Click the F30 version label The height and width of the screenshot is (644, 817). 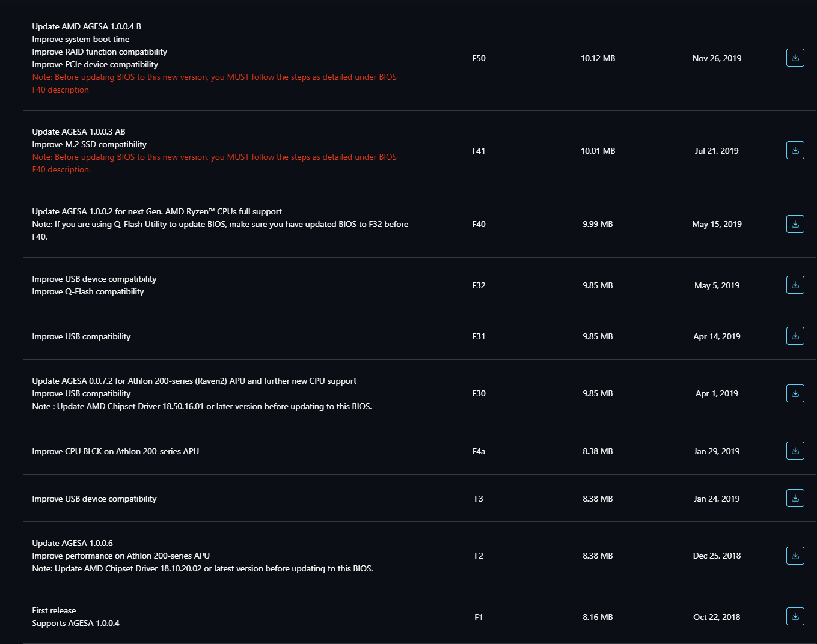coord(479,393)
